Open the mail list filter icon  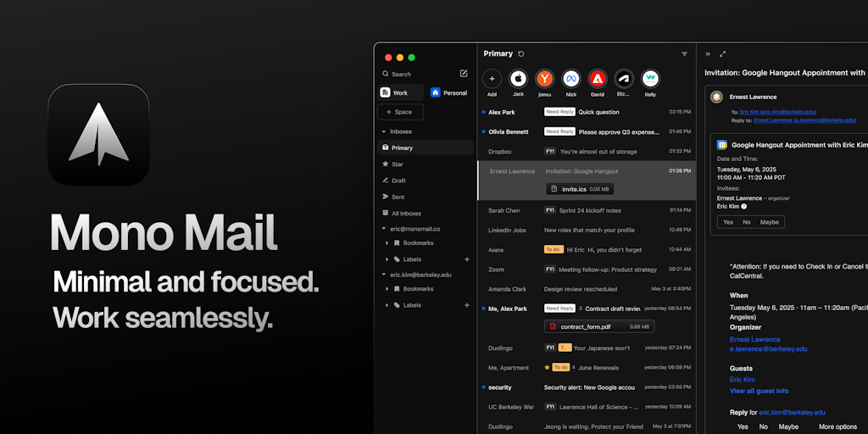click(684, 54)
